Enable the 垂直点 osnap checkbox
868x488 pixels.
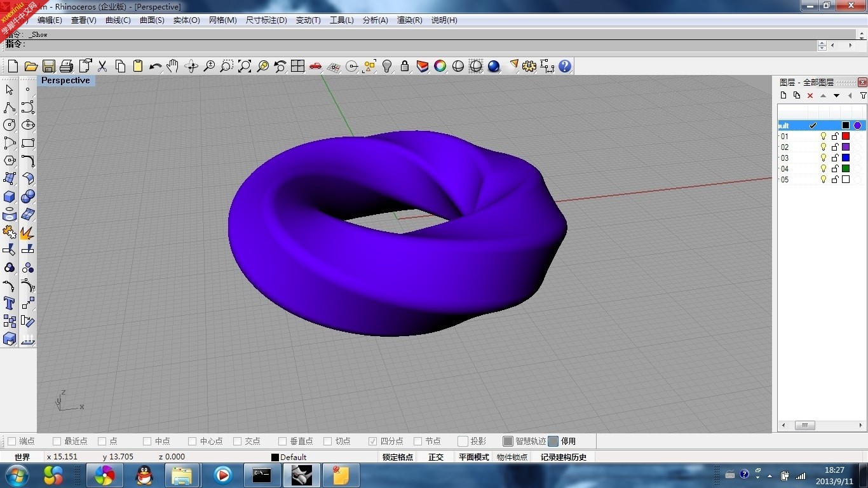coord(282,441)
